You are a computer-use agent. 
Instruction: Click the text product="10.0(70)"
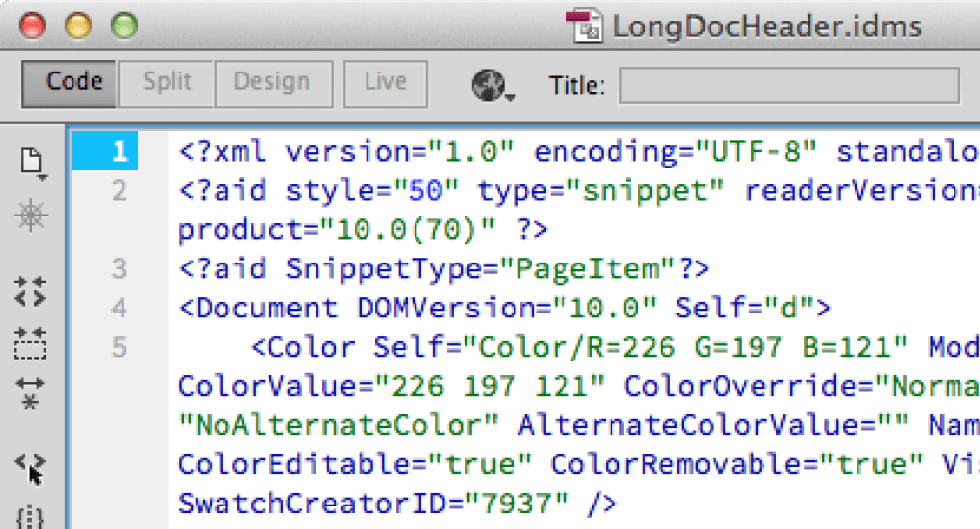point(337,230)
